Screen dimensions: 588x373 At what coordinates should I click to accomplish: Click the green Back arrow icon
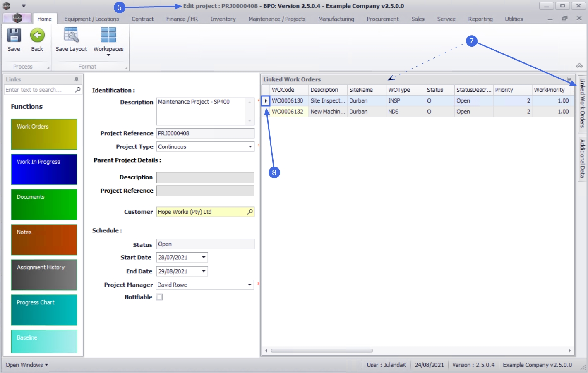point(37,36)
